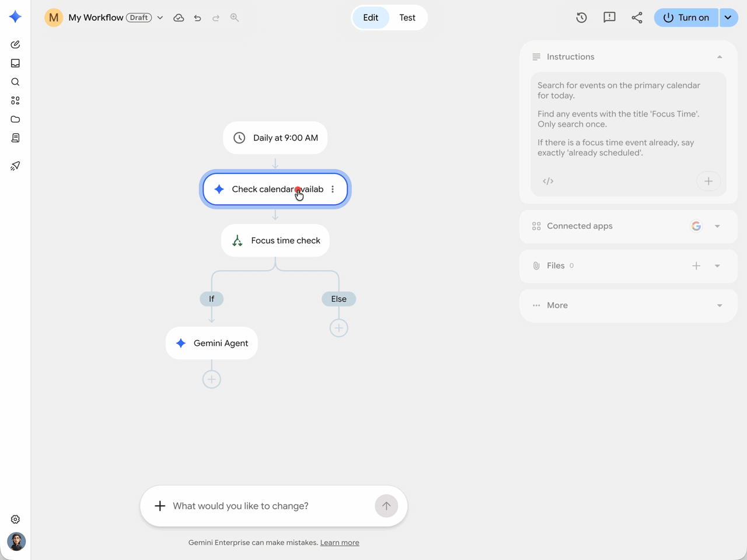The image size is (747, 560).
Task: Add a step below Gemini Agent
Action: [x=211, y=379]
